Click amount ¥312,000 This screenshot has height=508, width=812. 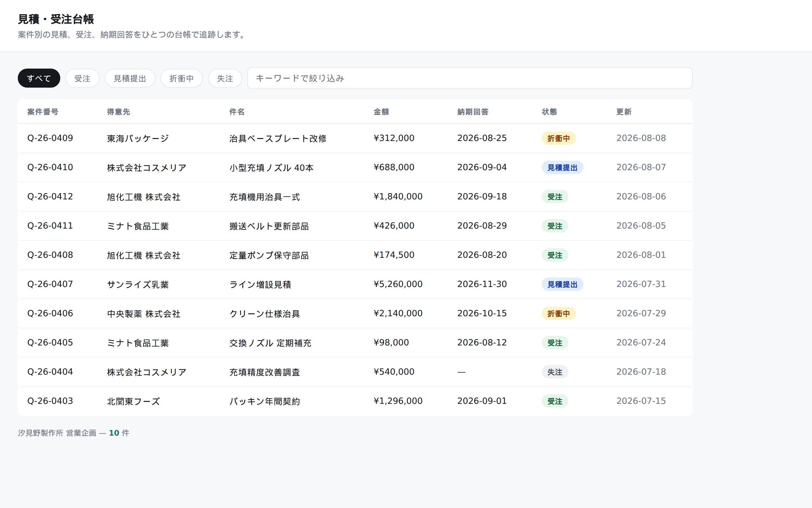click(394, 138)
